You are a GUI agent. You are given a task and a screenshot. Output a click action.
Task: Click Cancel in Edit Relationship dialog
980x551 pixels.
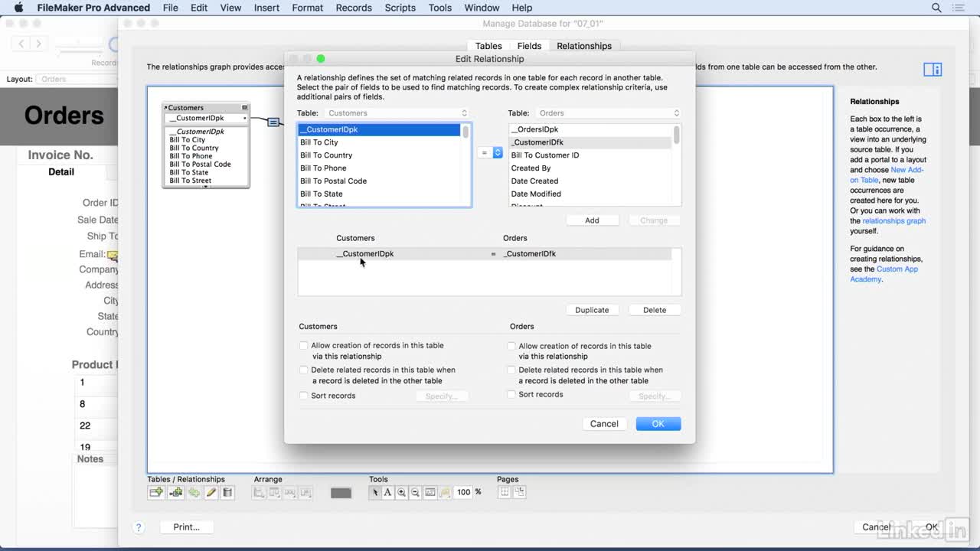604,424
